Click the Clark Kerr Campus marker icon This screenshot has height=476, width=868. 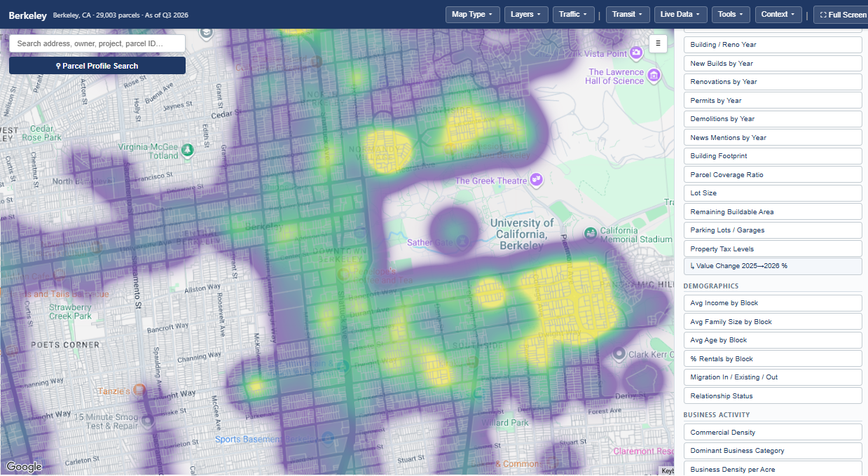tap(619, 354)
